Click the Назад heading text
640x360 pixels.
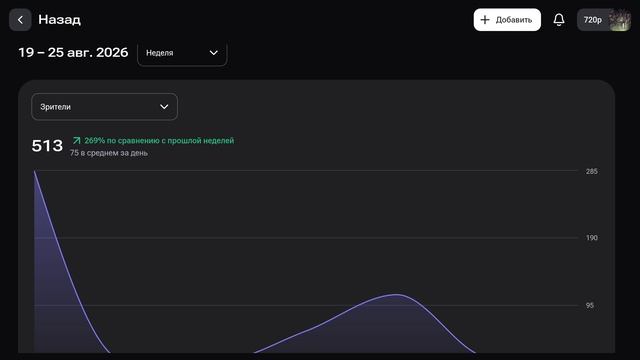[60, 20]
